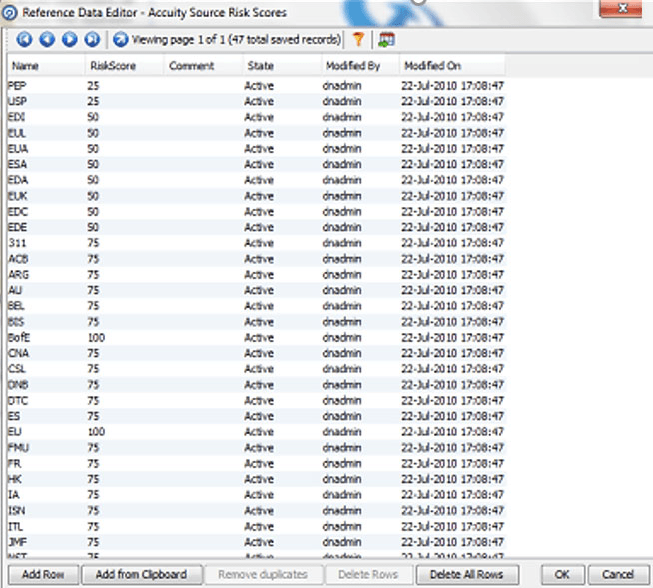Click Active state in USP row
This screenshot has width=653, height=588.
tap(259, 102)
